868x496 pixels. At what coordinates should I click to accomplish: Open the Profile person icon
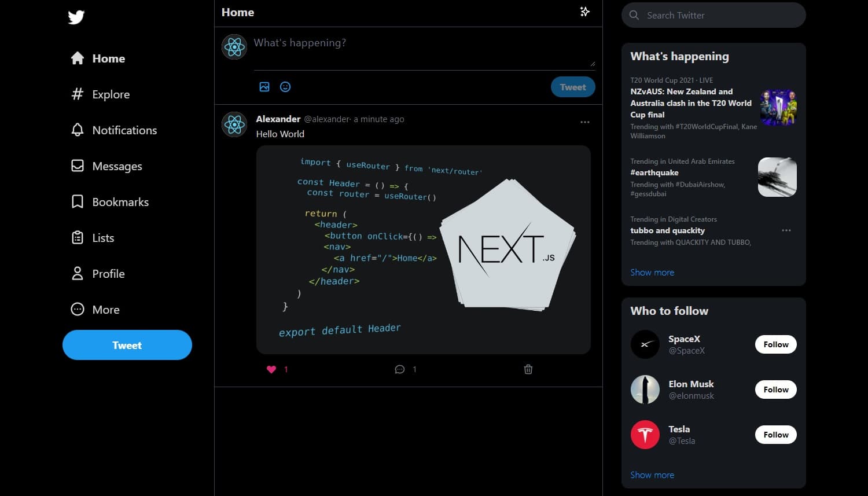(x=78, y=273)
